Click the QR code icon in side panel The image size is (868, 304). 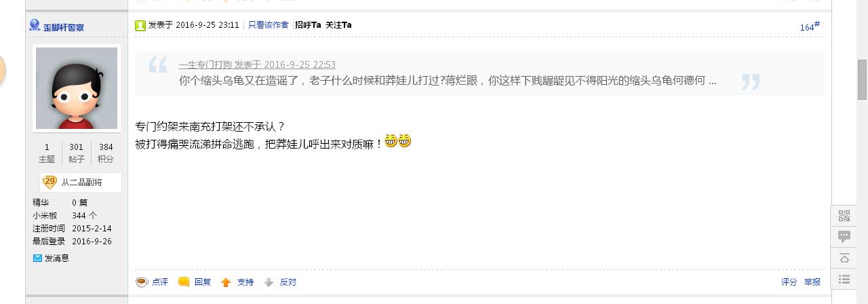[x=844, y=216]
